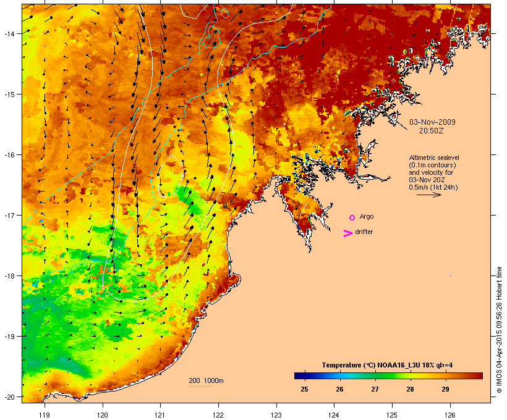The image size is (507, 420).
Task: Click the longitude axis label '123'
Action: point(276,415)
